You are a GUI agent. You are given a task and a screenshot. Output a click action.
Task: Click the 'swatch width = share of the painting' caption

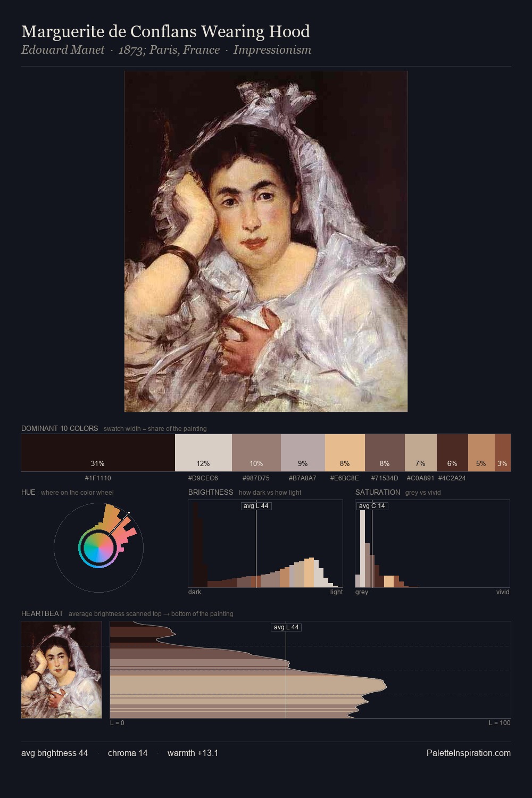155,428
